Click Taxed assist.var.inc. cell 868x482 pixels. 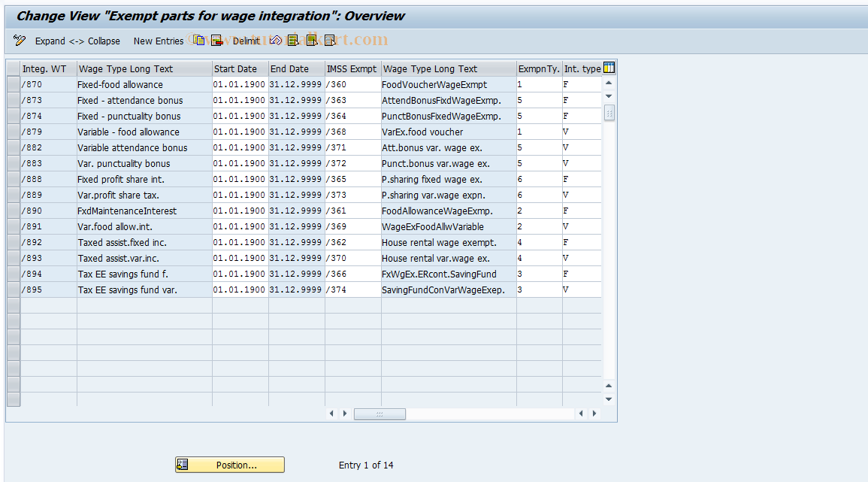pos(144,258)
